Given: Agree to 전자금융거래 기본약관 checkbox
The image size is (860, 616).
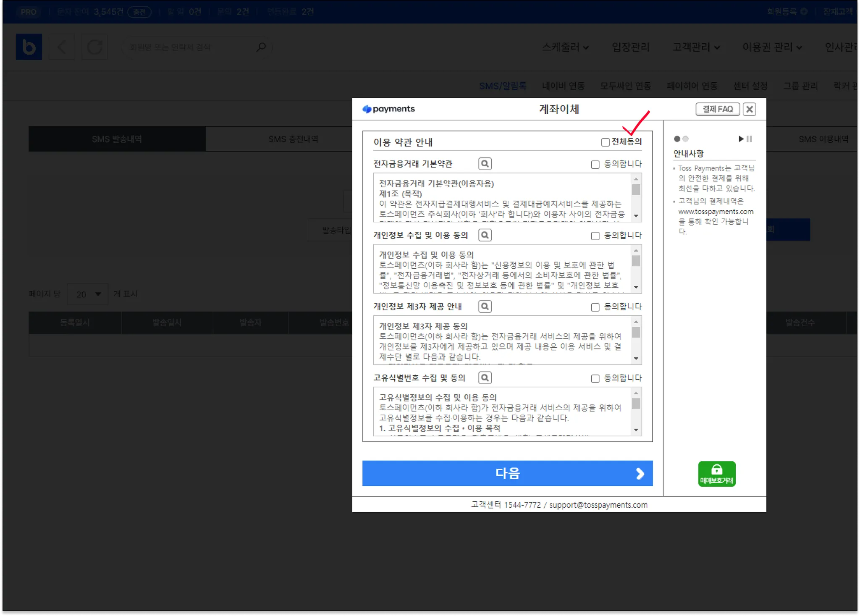Looking at the screenshot, I should [595, 165].
